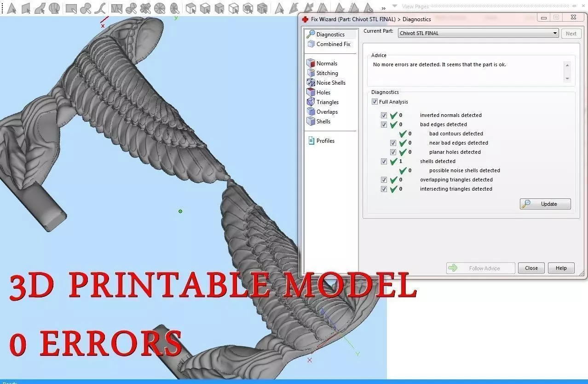
Task: Click the Combined Fix sidebar icon
Action: pos(311,44)
